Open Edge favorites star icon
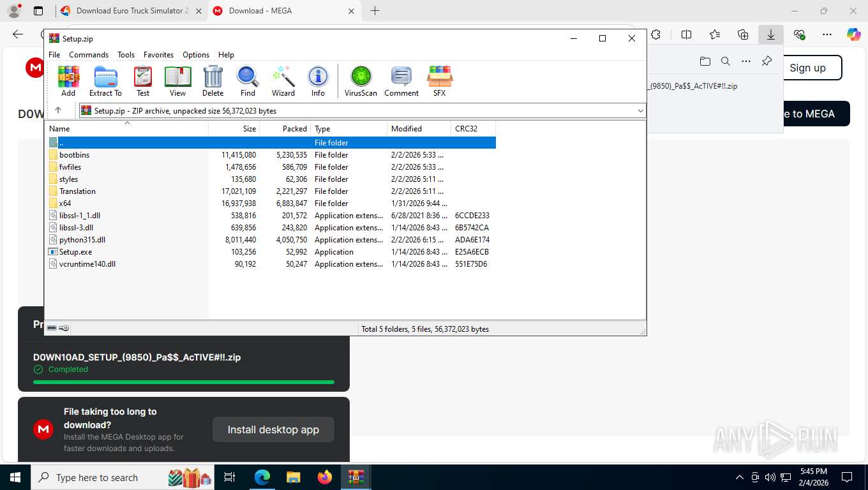The width and height of the screenshot is (868, 490). coord(715,34)
